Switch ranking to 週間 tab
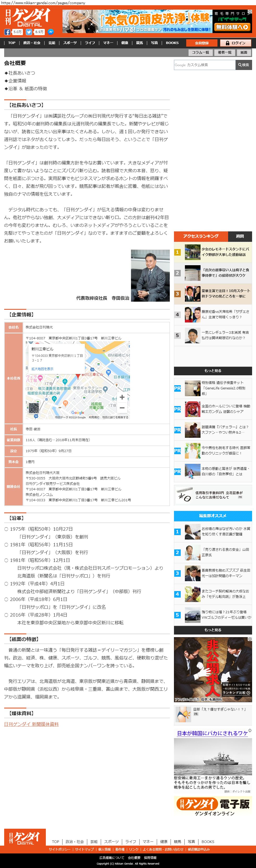Viewport: 256px width, 868px height. tap(240, 236)
